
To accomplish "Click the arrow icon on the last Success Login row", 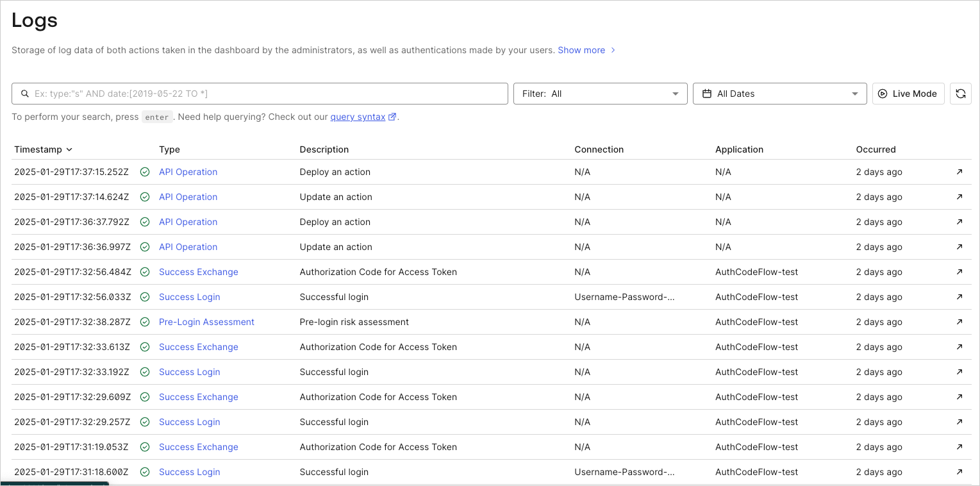I will 959,472.
